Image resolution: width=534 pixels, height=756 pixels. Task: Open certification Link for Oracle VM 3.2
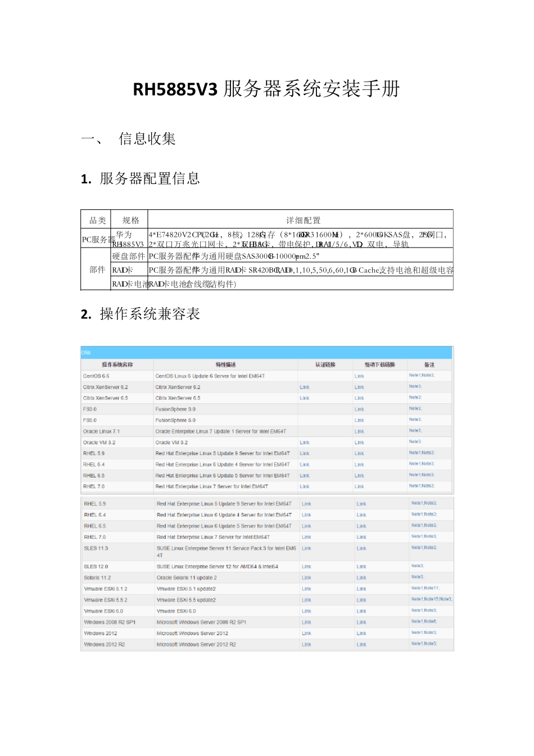pyautogui.click(x=305, y=443)
